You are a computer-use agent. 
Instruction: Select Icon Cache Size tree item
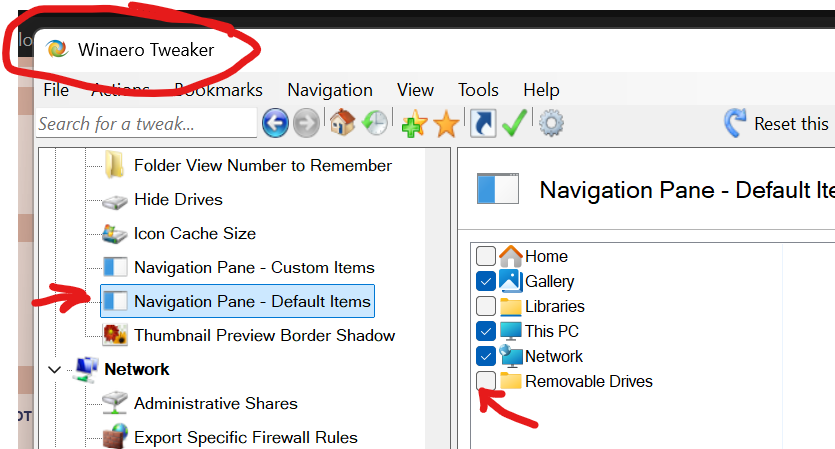point(195,233)
